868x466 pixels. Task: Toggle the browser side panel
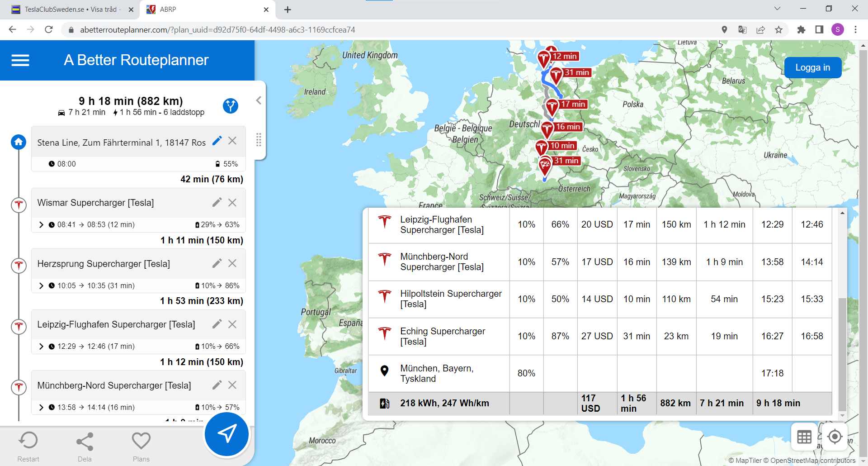pyautogui.click(x=819, y=29)
